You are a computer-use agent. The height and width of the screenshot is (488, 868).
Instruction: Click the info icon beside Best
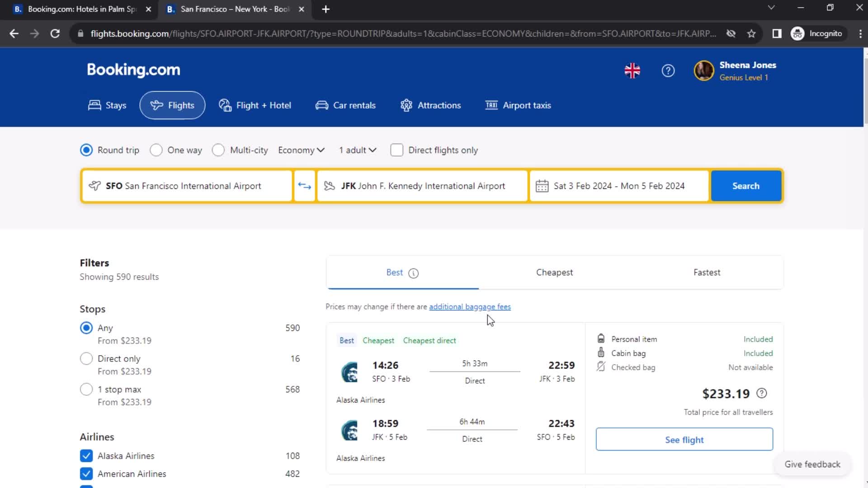413,273
